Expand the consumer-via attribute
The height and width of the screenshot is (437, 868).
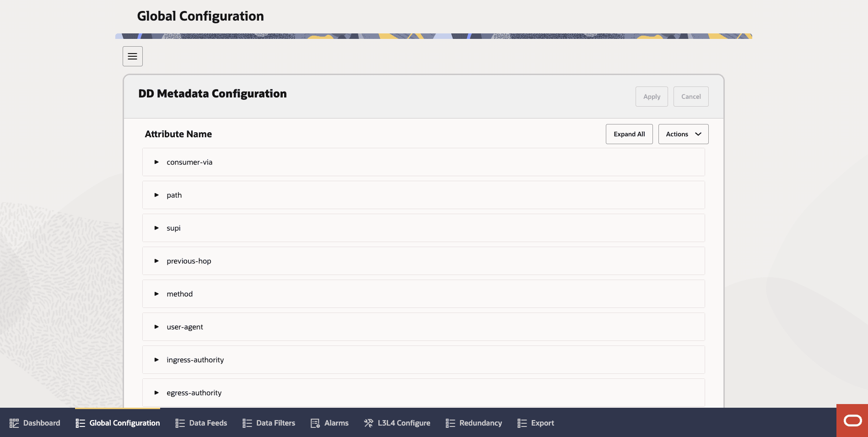[x=156, y=162]
